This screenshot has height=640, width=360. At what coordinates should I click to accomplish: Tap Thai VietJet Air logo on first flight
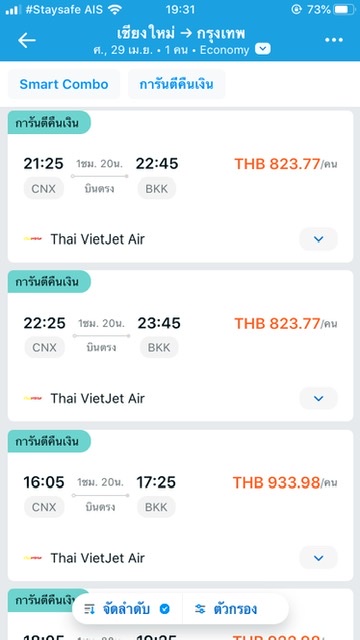click(33, 239)
